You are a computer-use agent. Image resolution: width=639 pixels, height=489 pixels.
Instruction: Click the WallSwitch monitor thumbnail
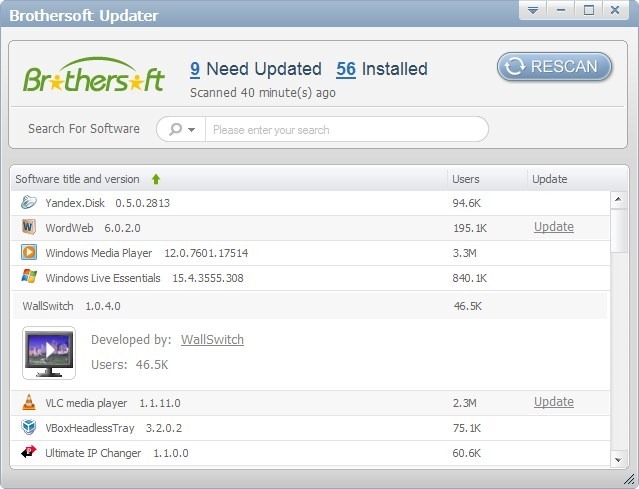[x=49, y=353]
